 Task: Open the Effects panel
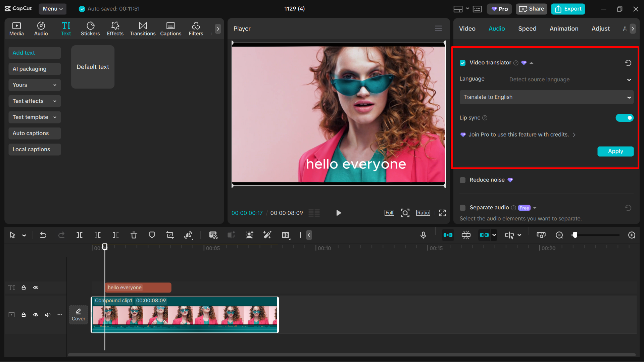(115, 29)
